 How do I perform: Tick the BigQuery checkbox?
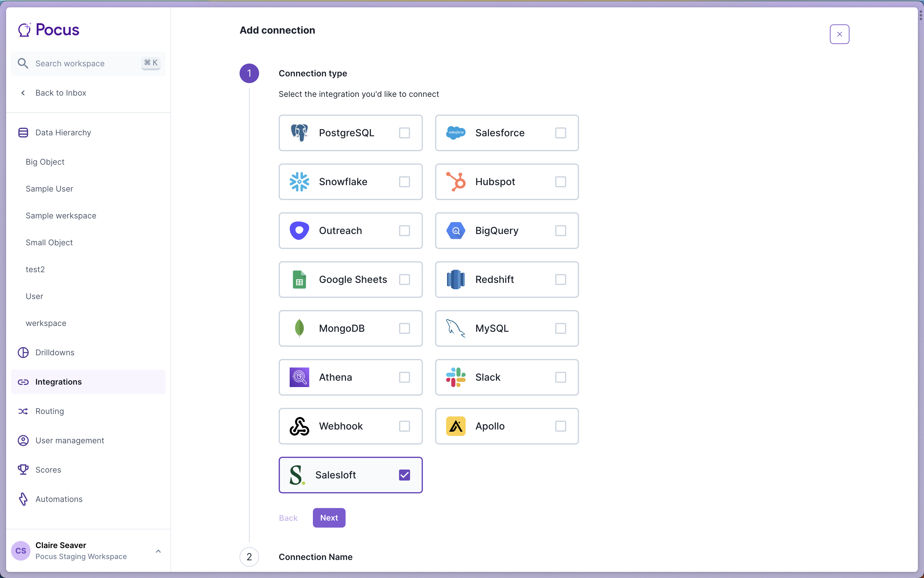click(560, 231)
